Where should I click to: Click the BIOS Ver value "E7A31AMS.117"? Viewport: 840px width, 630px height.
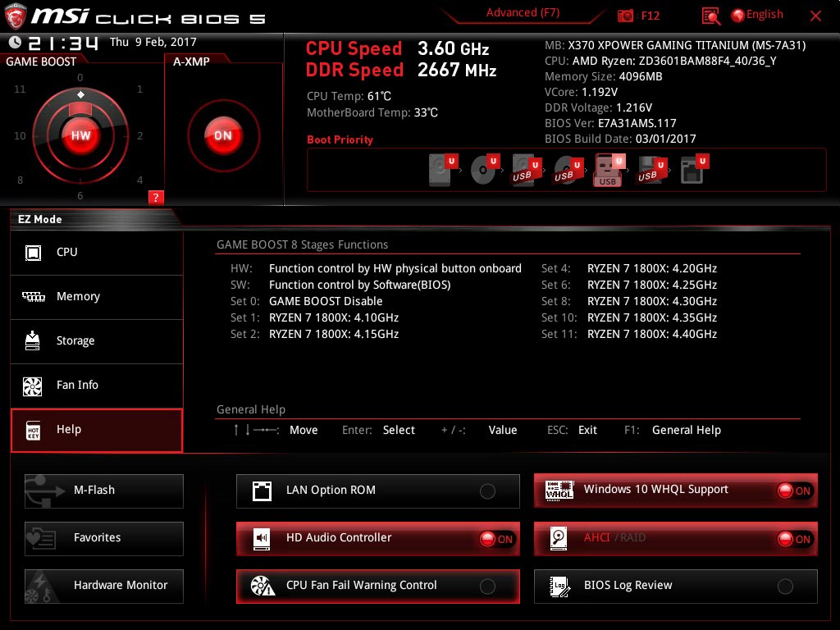637,123
